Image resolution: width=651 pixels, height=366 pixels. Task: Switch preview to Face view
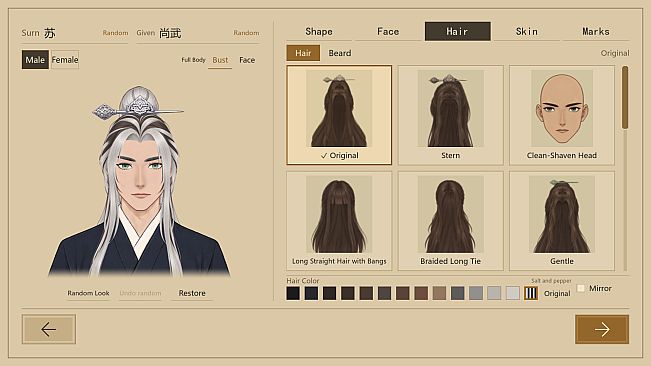pos(247,60)
